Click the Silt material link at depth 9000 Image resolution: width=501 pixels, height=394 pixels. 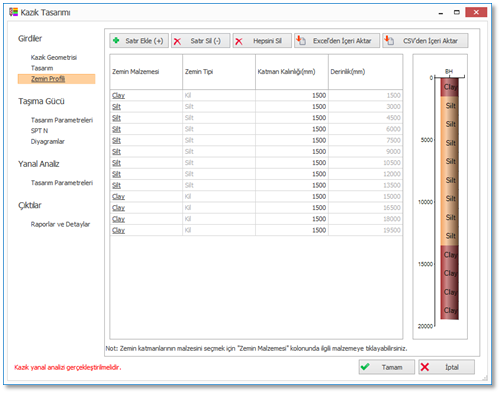tap(116, 152)
